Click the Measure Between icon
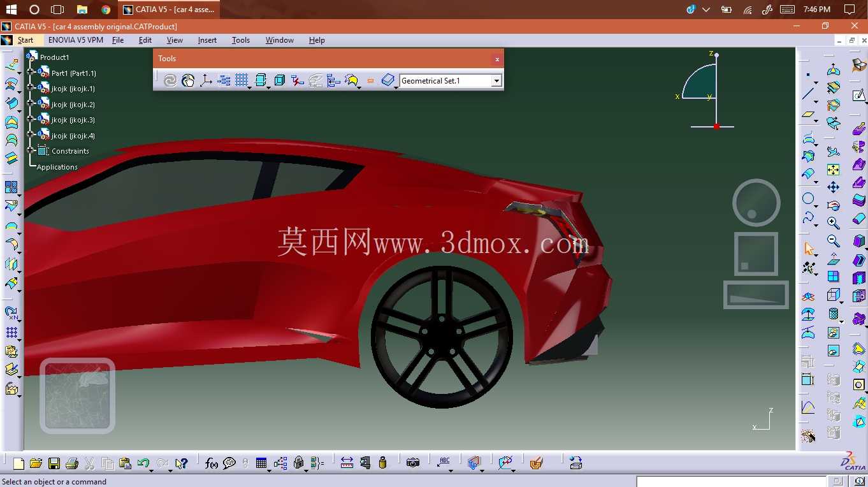This screenshot has height=487, width=868. pyautogui.click(x=347, y=463)
